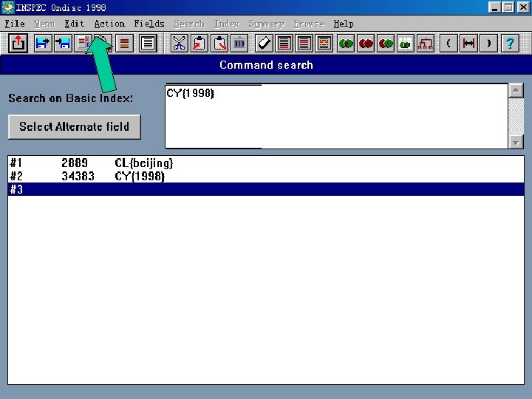Screen dimensions: 532x399
Task: Select the highlighted empty row #3
Action: click(x=266, y=189)
